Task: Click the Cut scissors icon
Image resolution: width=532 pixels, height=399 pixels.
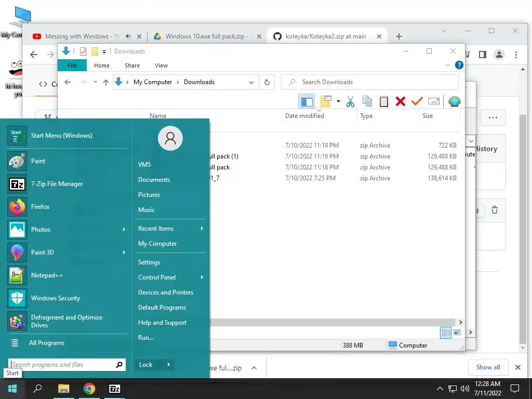Action: (350, 101)
